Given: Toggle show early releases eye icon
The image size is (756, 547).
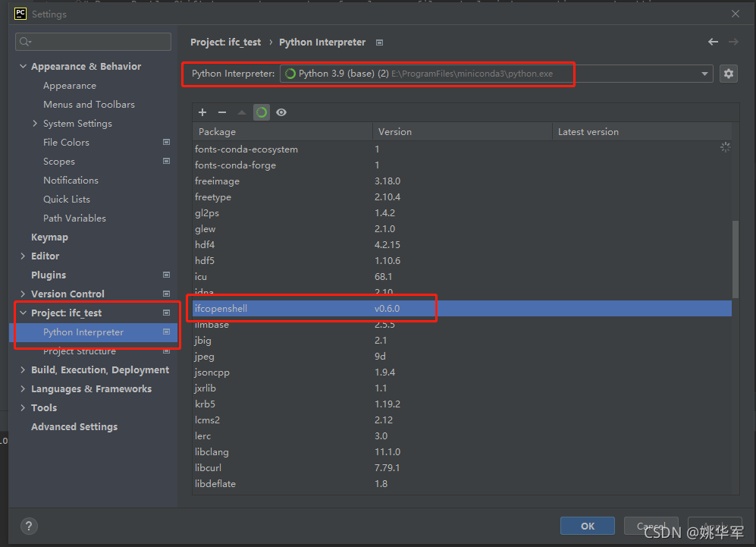Looking at the screenshot, I should (281, 112).
